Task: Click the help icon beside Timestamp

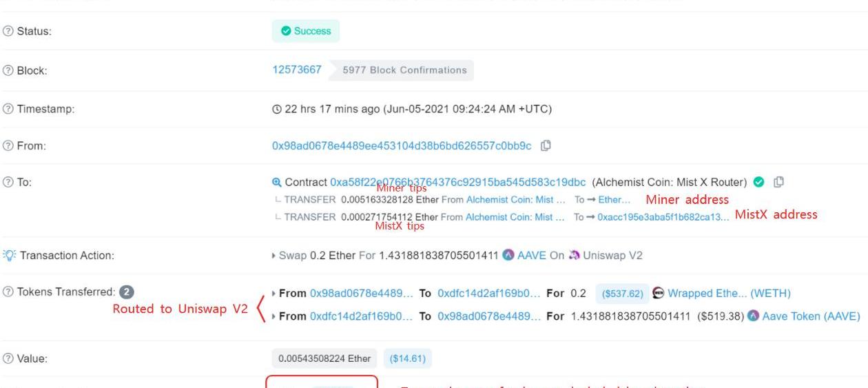Action: click(x=8, y=109)
